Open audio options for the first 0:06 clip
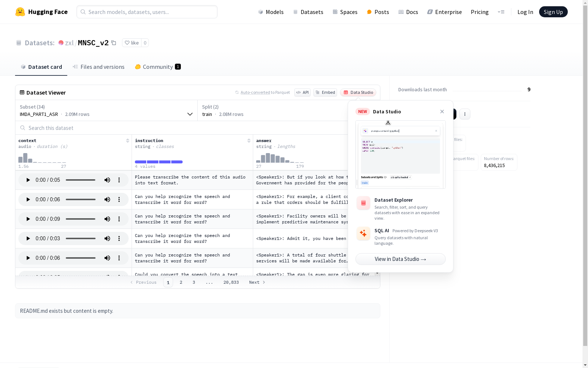 (x=119, y=199)
